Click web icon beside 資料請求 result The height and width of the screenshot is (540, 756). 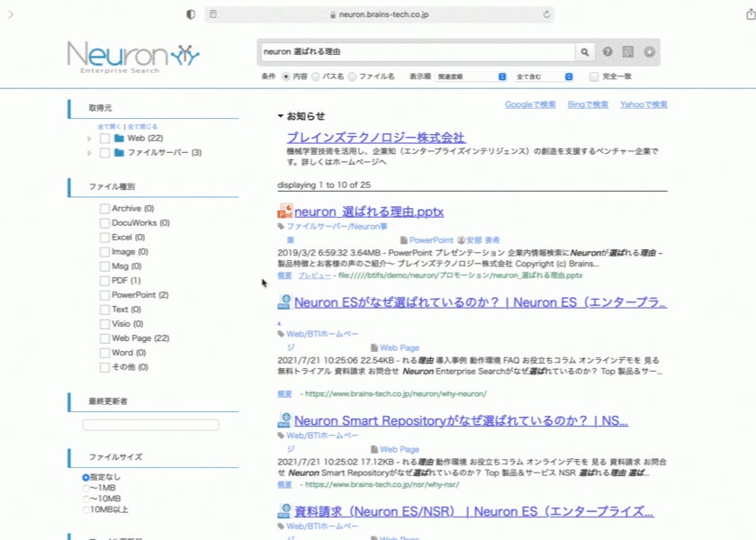tap(284, 510)
